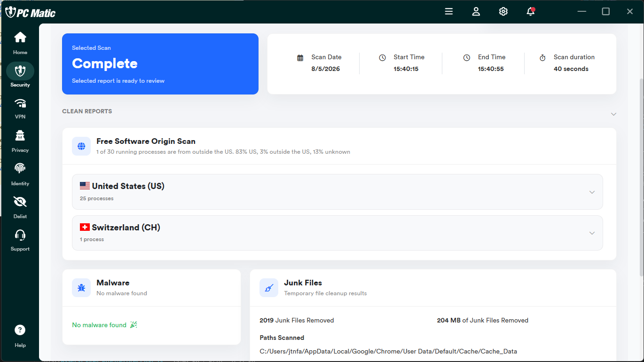Click the 15:40:15 start time value

[406, 69]
